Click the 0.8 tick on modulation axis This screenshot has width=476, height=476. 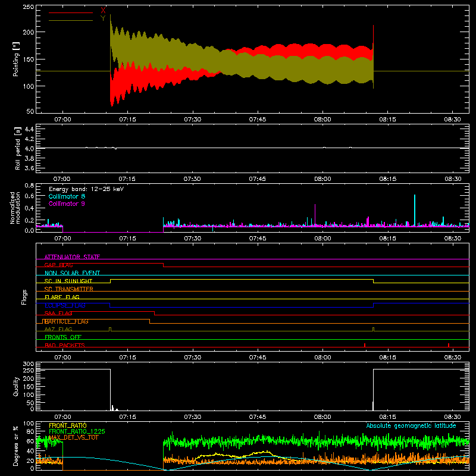(29, 185)
